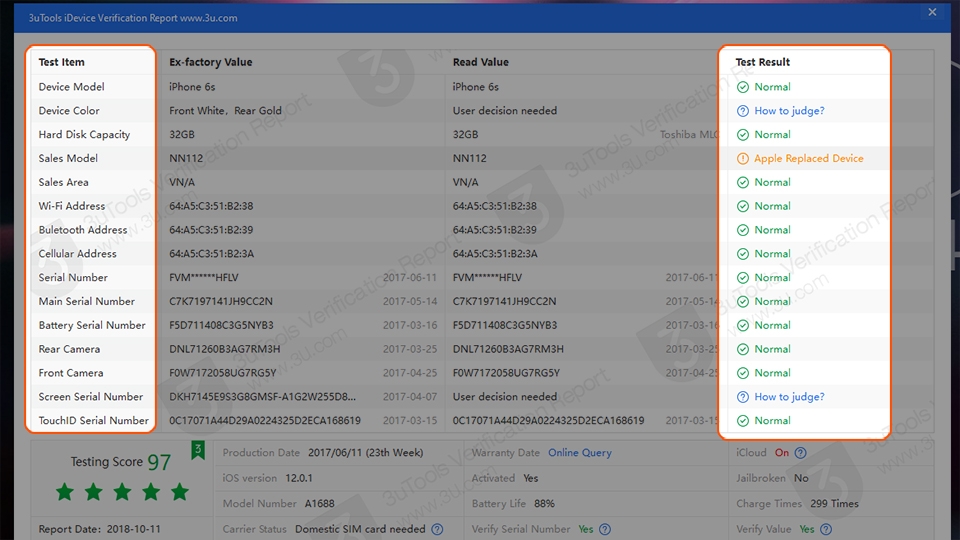The width and height of the screenshot is (960, 540).
Task: Click the read value Cellular address 64:A5:C3:51:B2:3A
Action: (x=495, y=254)
